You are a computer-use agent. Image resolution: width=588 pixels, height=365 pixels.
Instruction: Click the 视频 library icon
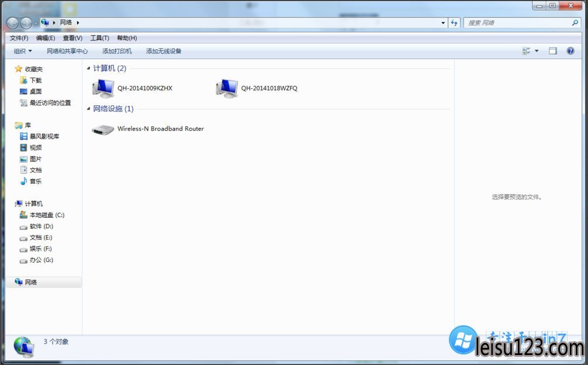23,147
